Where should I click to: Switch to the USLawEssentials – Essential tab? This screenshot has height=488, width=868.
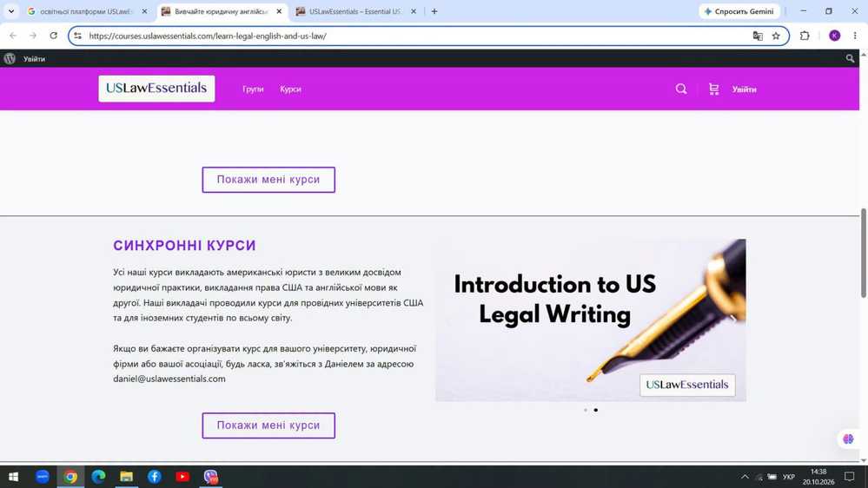354,11
